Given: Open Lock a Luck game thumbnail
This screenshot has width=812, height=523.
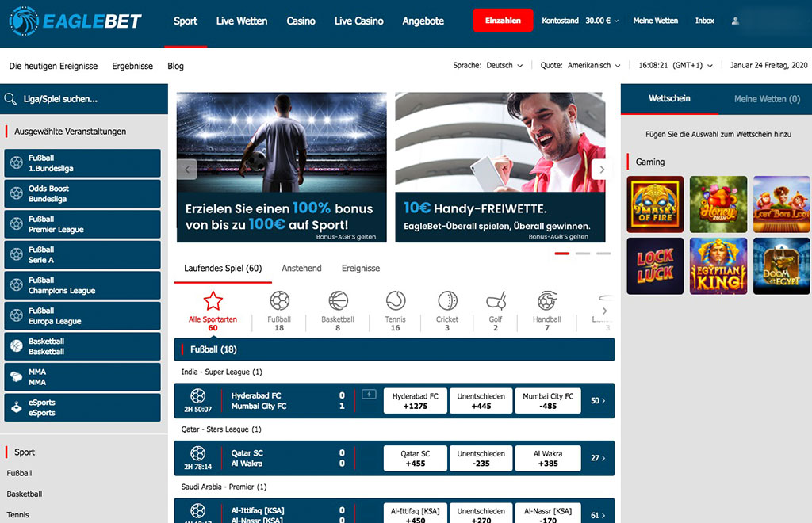Looking at the screenshot, I should tap(655, 266).
